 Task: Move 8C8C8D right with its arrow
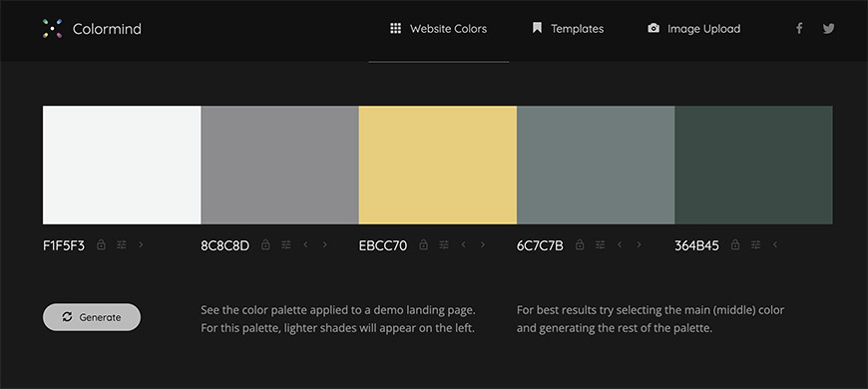pyautogui.click(x=324, y=244)
